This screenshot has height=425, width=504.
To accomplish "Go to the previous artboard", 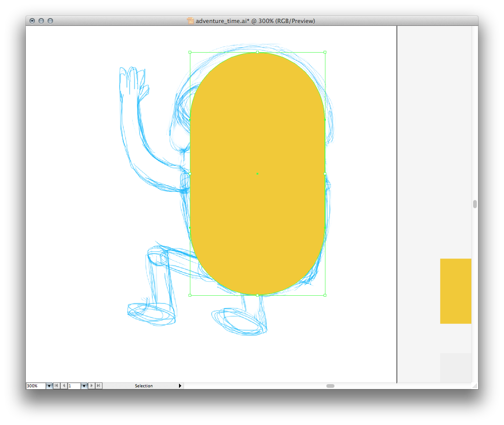I will 64,386.
